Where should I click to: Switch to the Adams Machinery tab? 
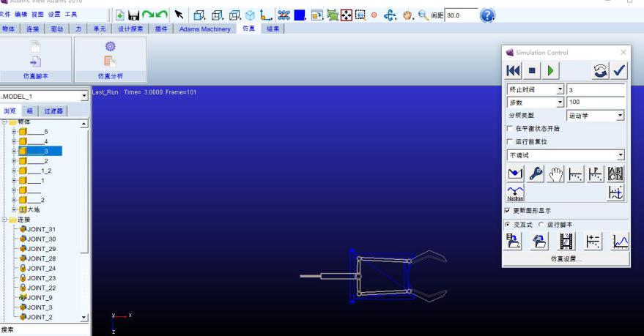coord(204,29)
